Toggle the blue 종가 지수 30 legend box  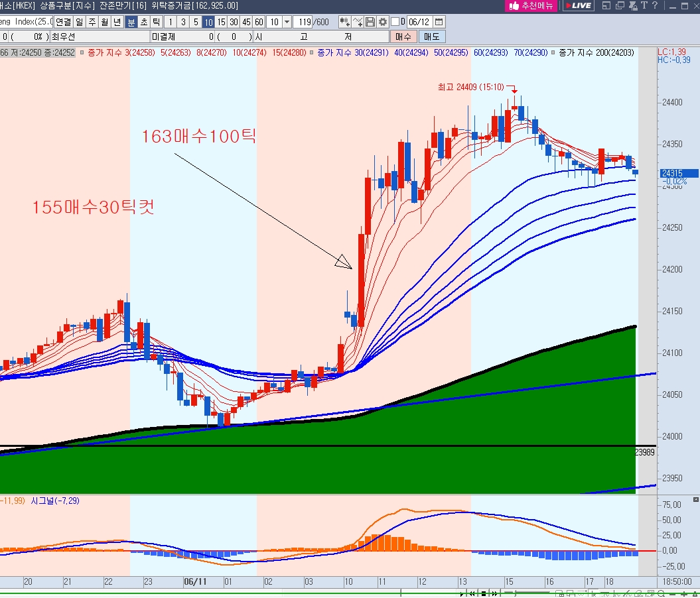click(312, 52)
